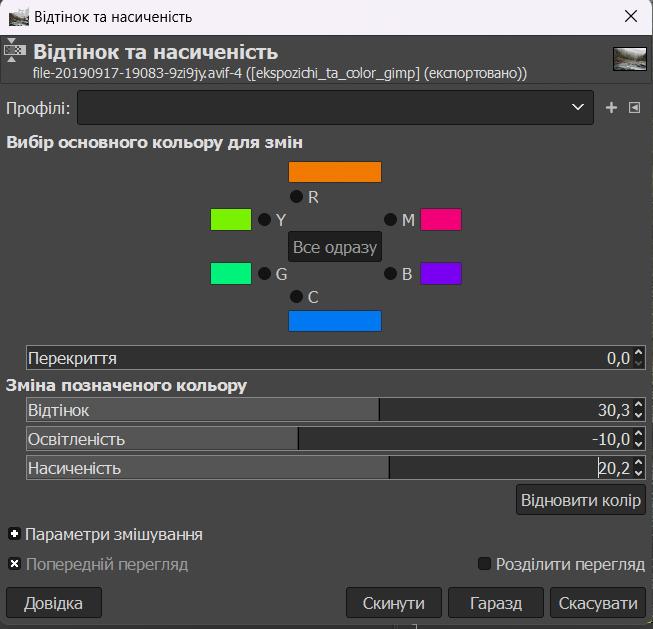This screenshot has width=653, height=629.
Task: Click the pink magenta-range color swatch
Action: tap(441, 220)
